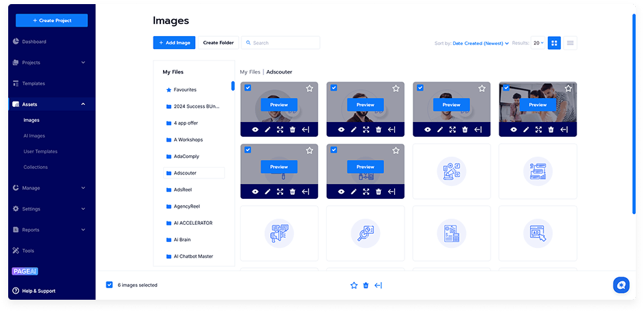
Task: Click the Add Image button
Action: tap(174, 43)
